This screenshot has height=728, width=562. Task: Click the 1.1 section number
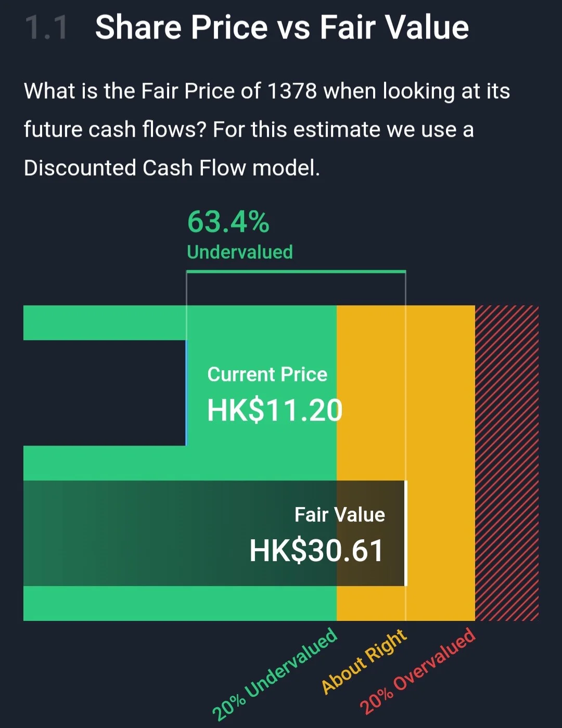(46, 28)
